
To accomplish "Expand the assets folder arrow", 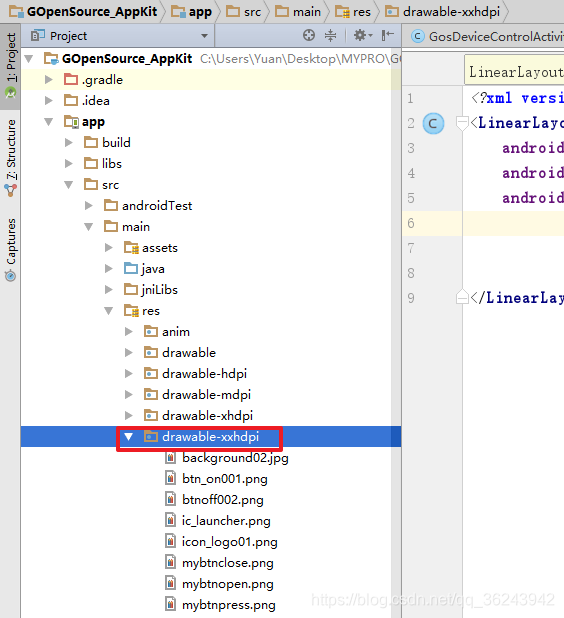I will (109, 248).
